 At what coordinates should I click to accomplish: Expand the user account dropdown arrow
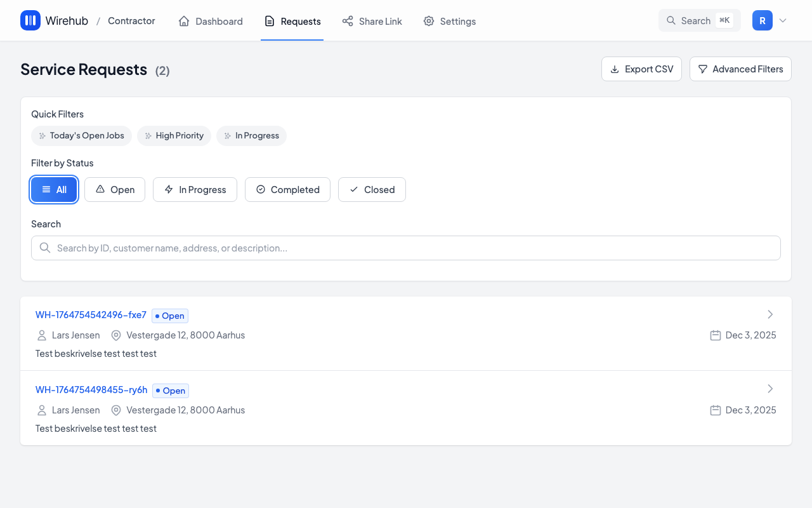click(x=783, y=20)
